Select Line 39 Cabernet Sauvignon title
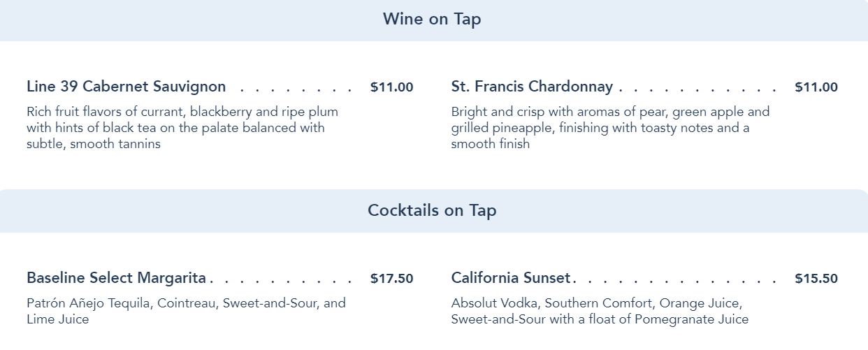The width and height of the screenshot is (868, 350). point(126,87)
